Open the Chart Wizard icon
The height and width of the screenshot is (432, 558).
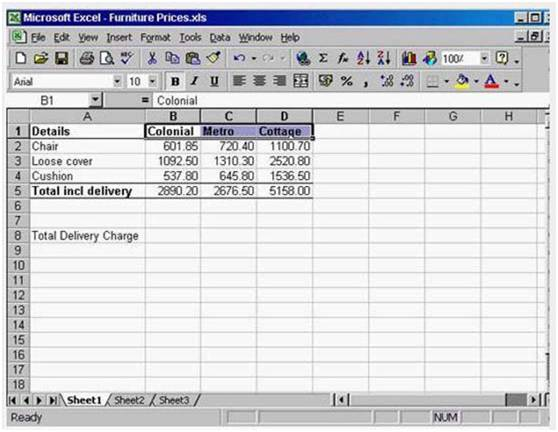pos(409,58)
